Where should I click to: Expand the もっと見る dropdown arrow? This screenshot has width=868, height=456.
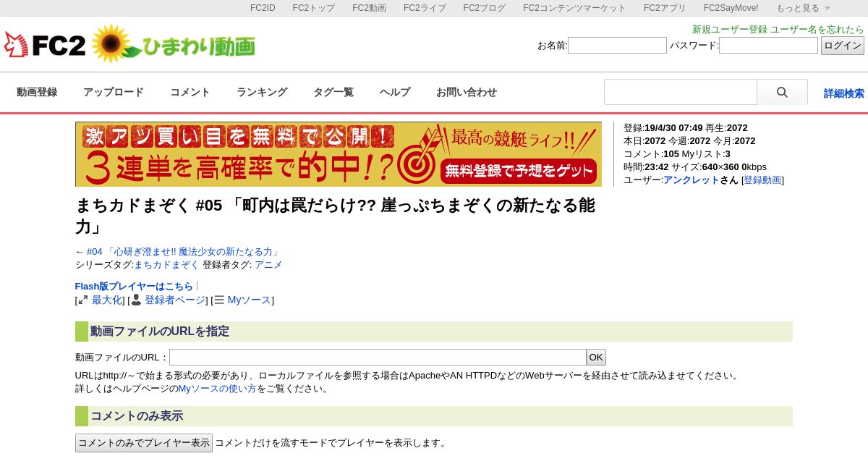pyautogui.click(x=827, y=9)
